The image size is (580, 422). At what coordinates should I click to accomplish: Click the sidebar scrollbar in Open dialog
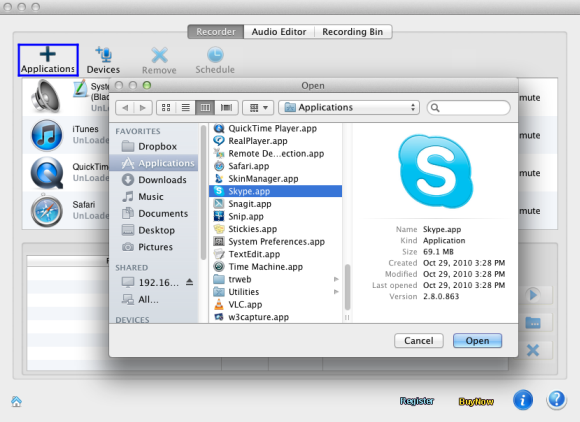(203, 192)
